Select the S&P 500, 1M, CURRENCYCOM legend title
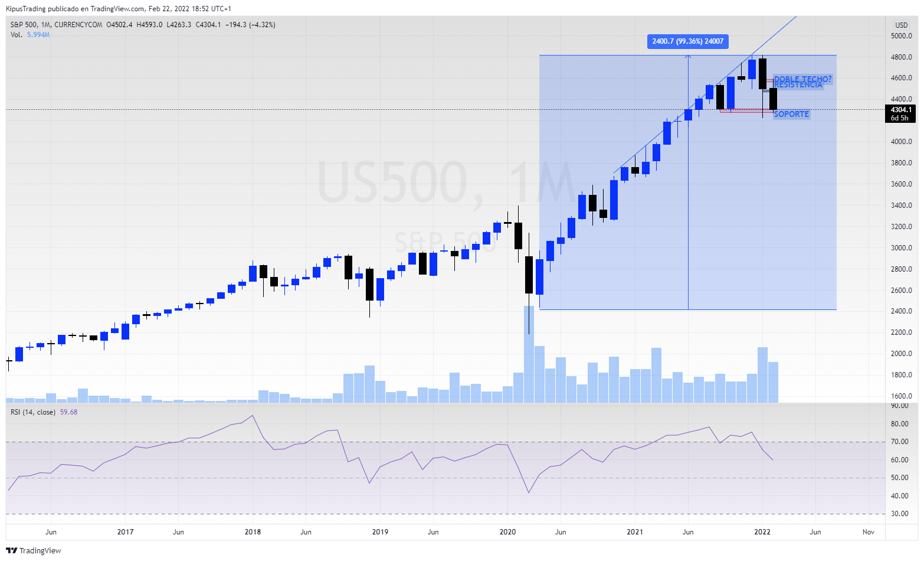Image resolution: width=924 pixels, height=561 pixels. tap(56, 25)
